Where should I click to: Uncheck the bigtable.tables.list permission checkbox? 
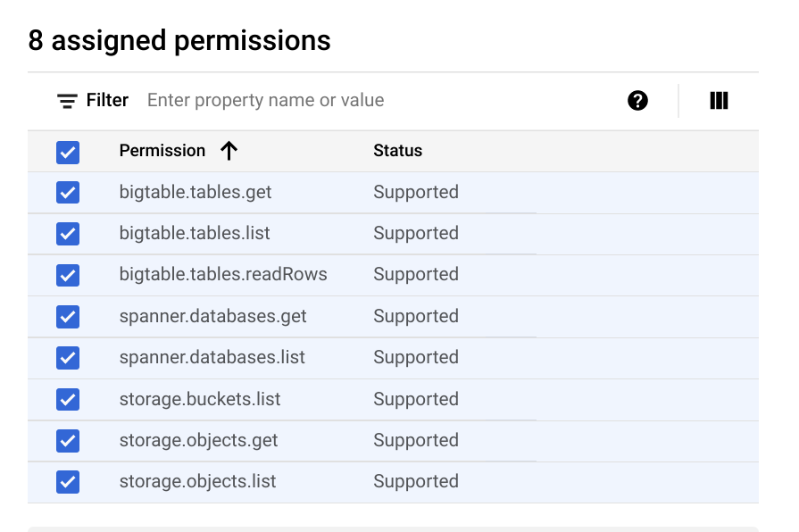(68, 234)
